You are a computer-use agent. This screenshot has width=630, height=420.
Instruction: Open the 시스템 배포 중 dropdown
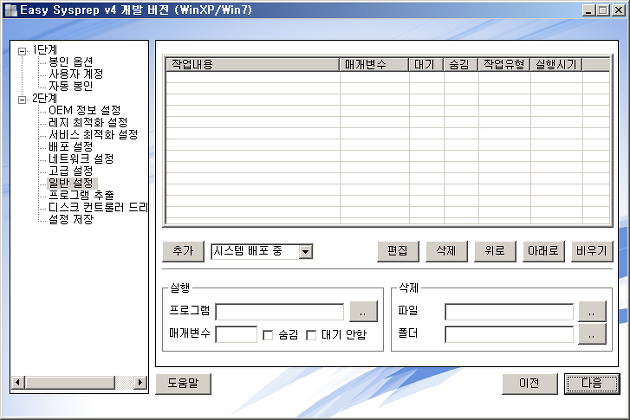(x=306, y=252)
